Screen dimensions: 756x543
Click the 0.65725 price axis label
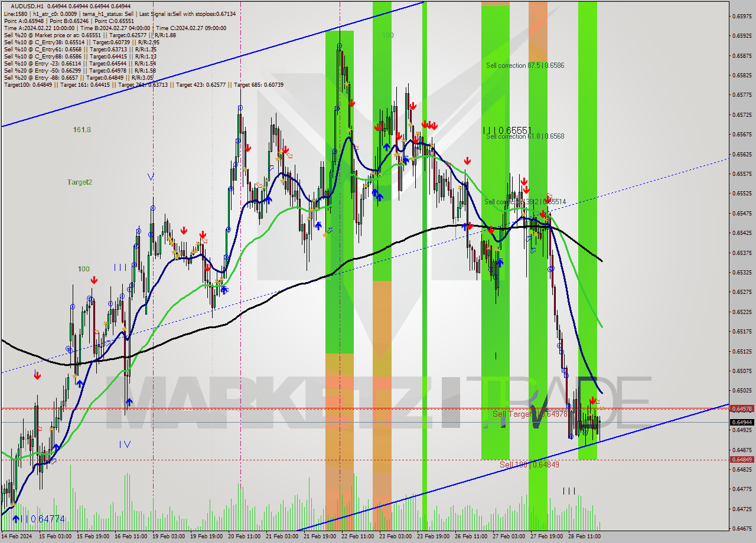(x=742, y=115)
